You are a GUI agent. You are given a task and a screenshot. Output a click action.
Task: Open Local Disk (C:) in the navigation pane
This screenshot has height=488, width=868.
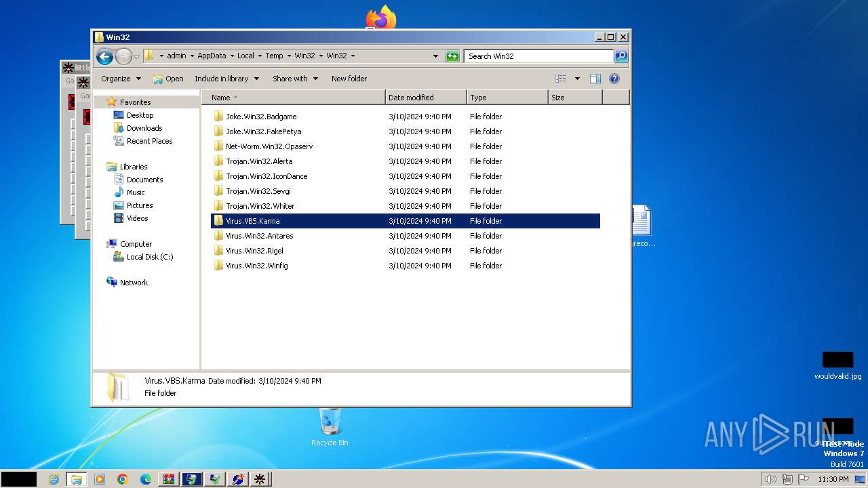coord(149,257)
